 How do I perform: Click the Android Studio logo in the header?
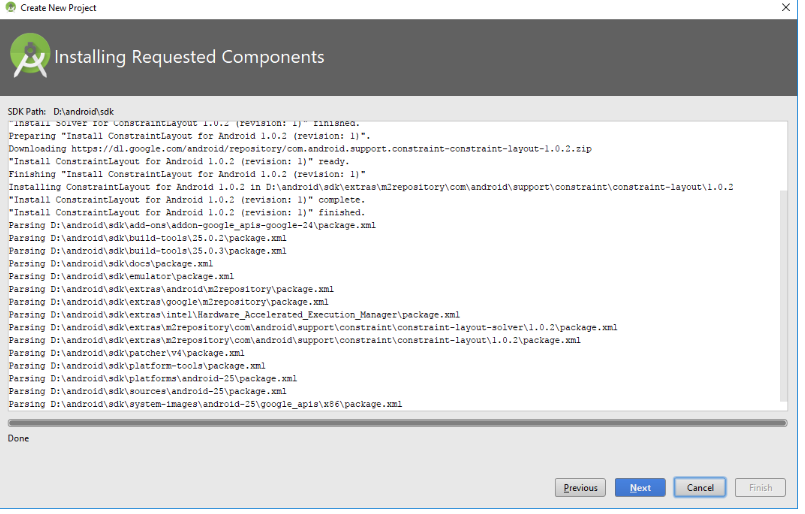pyautogui.click(x=30, y=55)
